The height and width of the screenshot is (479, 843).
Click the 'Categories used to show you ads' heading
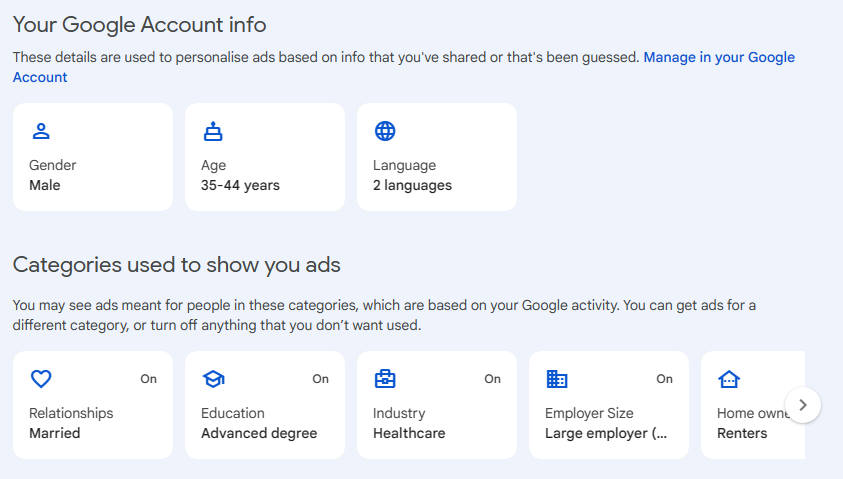pyautogui.click(x=176, y=265)
